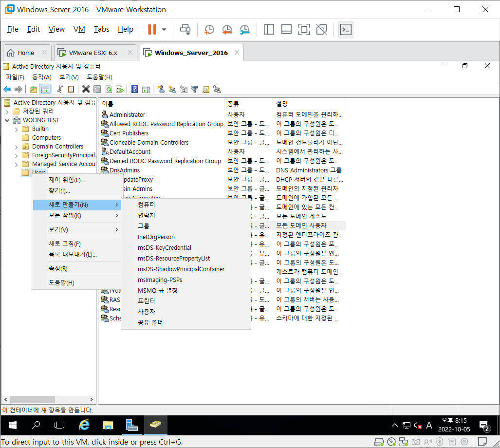This screenshot has height=448, width=500.
Task: Open the 모든 작업(K) submenu
Action: pos(77,216)
